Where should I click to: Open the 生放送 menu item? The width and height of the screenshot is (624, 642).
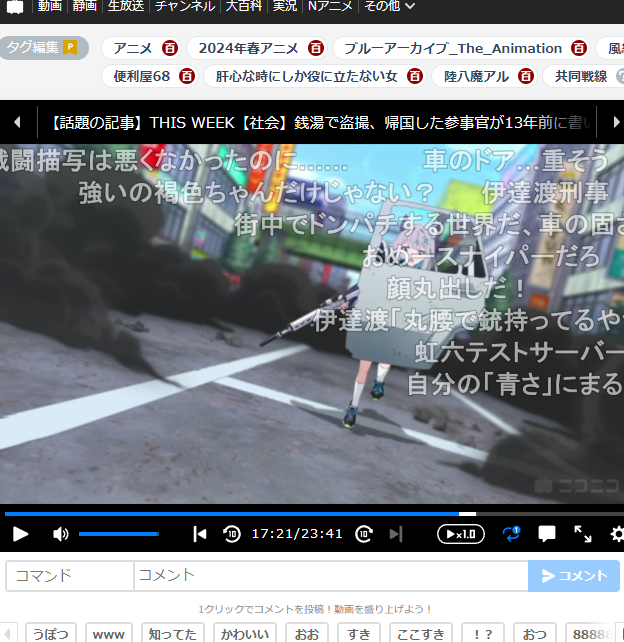126,6
